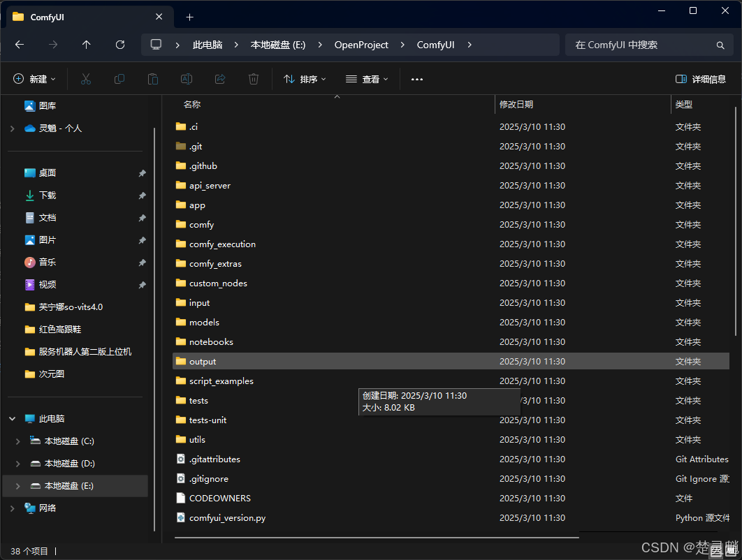
Task: Click OpenProject breadcrumb segment
Action: tap(361, 45)
